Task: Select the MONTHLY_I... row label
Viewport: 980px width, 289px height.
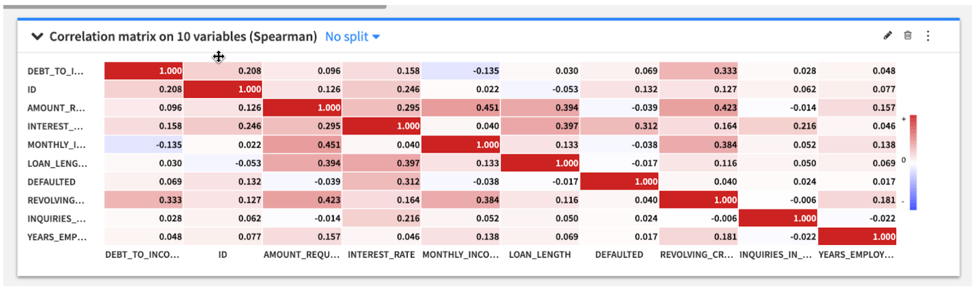Action: coord(57,145)
